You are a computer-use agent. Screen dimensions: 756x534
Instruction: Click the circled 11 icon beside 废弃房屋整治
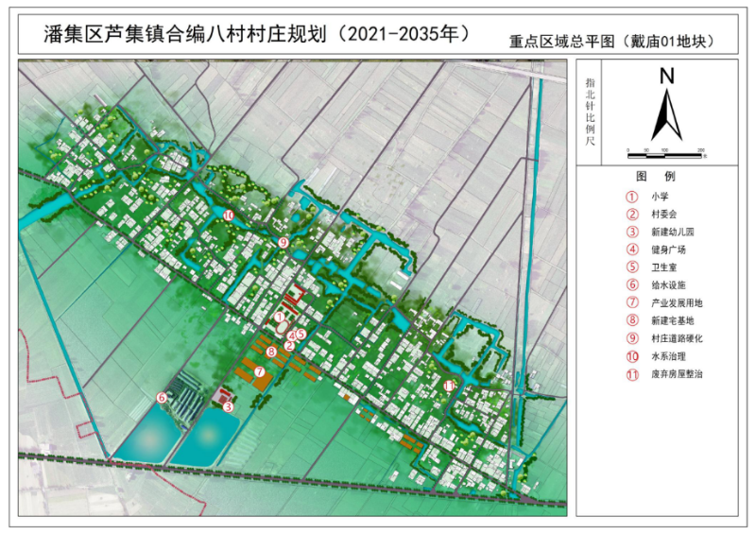pos(630,375)
